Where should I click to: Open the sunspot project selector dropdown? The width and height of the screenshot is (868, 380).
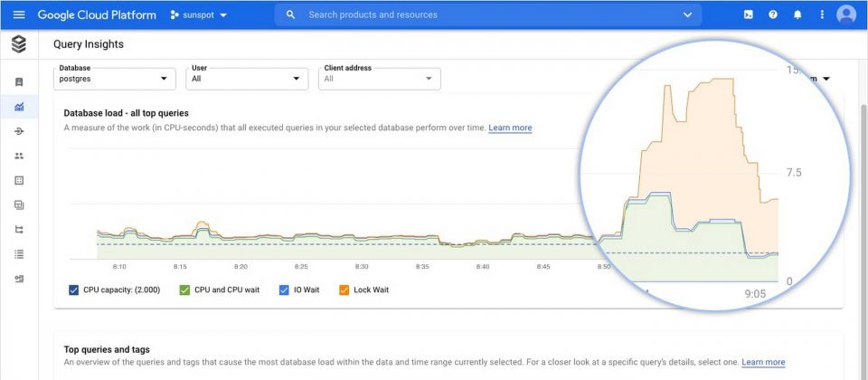click(x=198, y=15)
